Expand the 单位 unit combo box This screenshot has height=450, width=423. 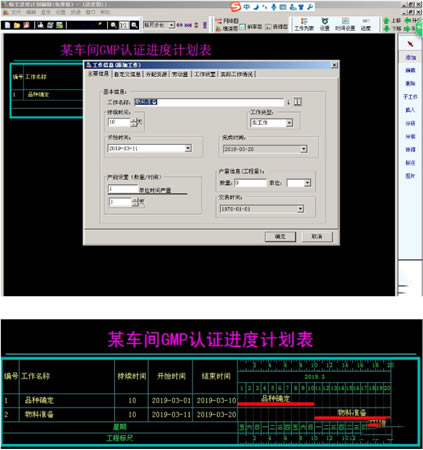307,183
